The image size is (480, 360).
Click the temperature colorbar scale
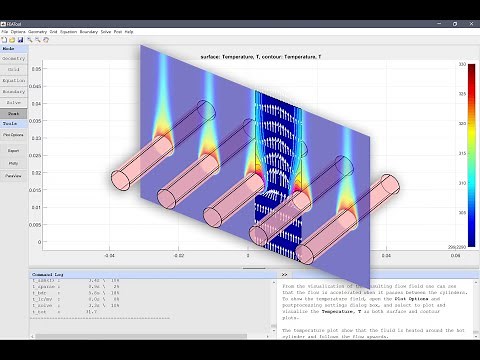[471, 155]
